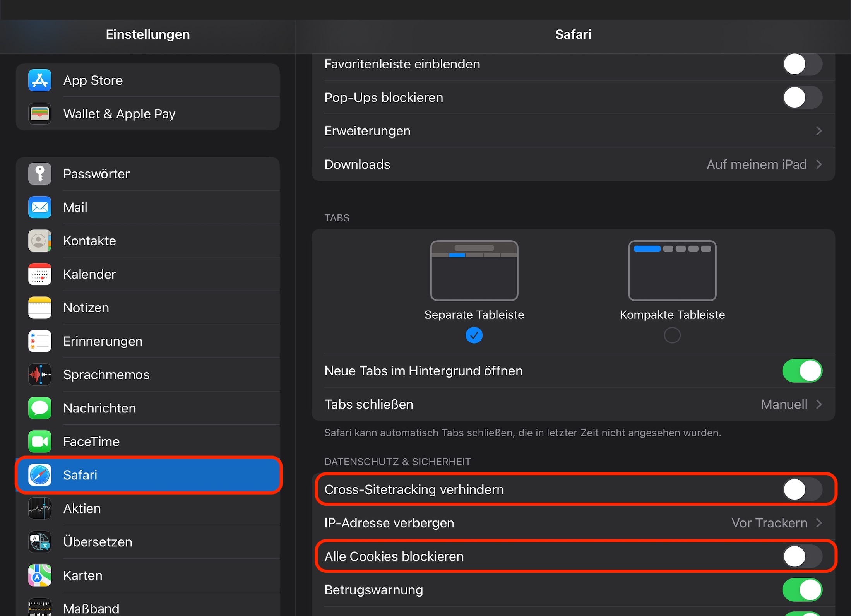Open Erinnerungen settings row

[x=148, y=341]
